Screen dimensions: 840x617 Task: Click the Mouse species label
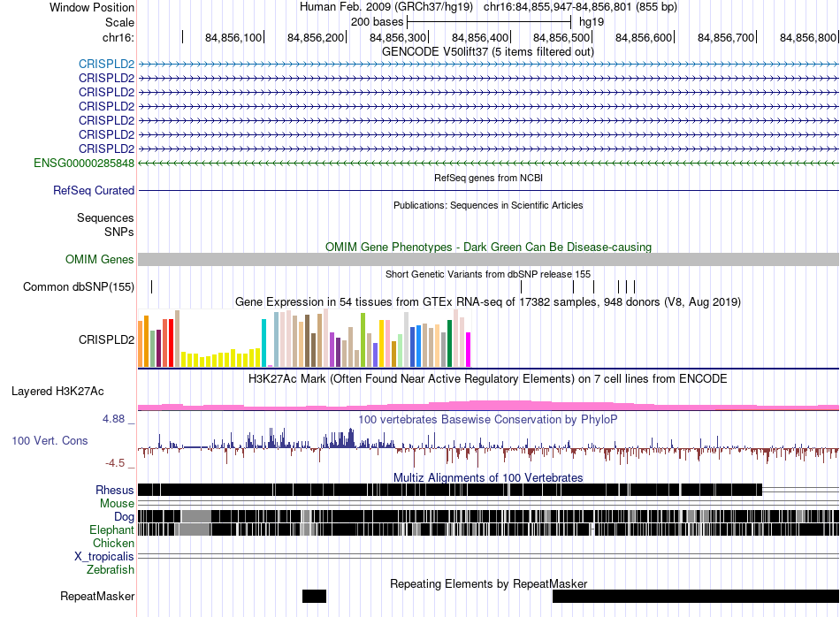click(117, 504)
